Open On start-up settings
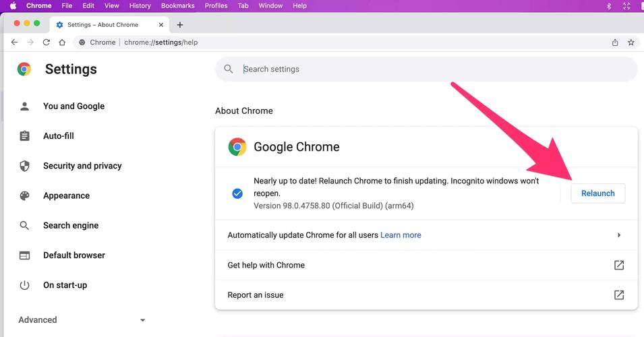644x337 pixels. tap(65, 285)
